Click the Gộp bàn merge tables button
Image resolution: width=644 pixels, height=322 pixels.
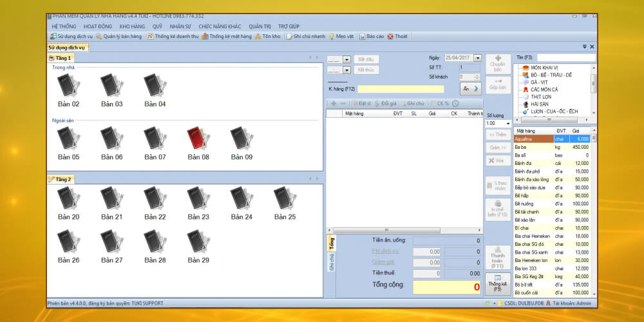point(497,84)
